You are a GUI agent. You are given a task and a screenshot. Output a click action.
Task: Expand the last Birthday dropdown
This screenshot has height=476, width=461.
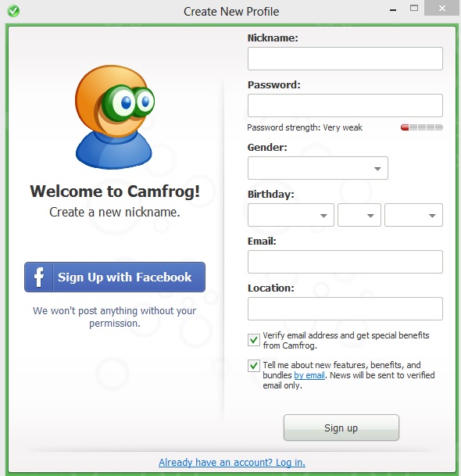click(x=413, y=215)
